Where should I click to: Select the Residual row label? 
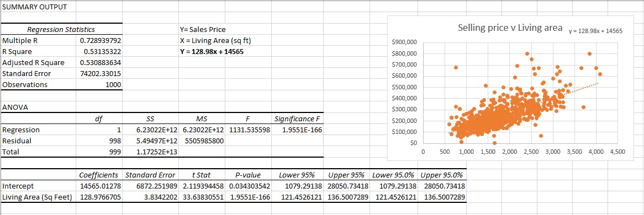[x=38, y=141]
